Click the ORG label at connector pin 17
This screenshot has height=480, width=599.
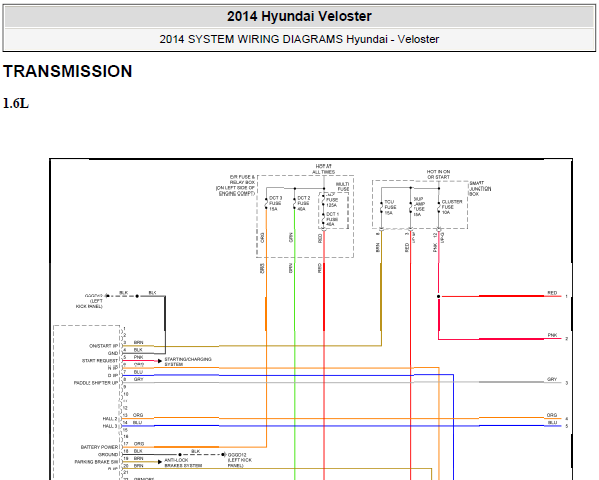tap(139, 444)
